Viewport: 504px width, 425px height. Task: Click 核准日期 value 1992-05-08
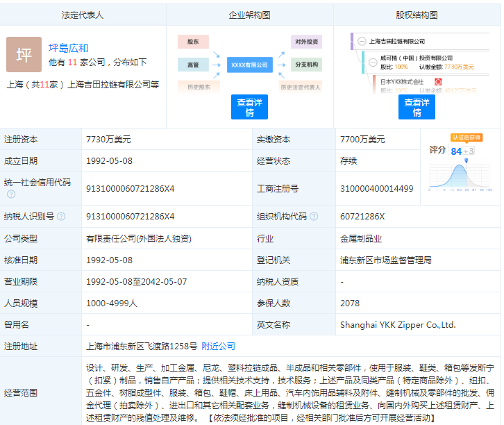(x=109, y=260)
